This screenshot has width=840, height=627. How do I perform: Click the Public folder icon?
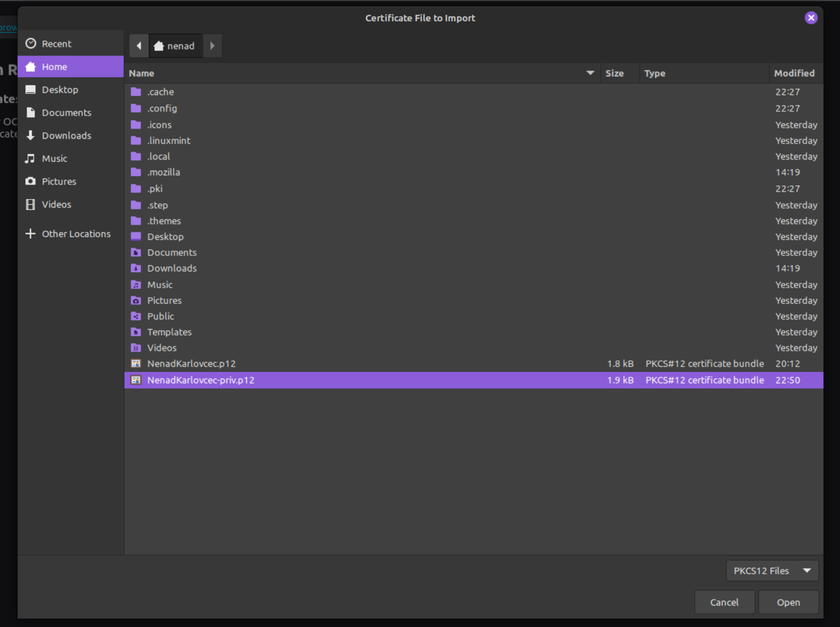click(x=136, y=316)
